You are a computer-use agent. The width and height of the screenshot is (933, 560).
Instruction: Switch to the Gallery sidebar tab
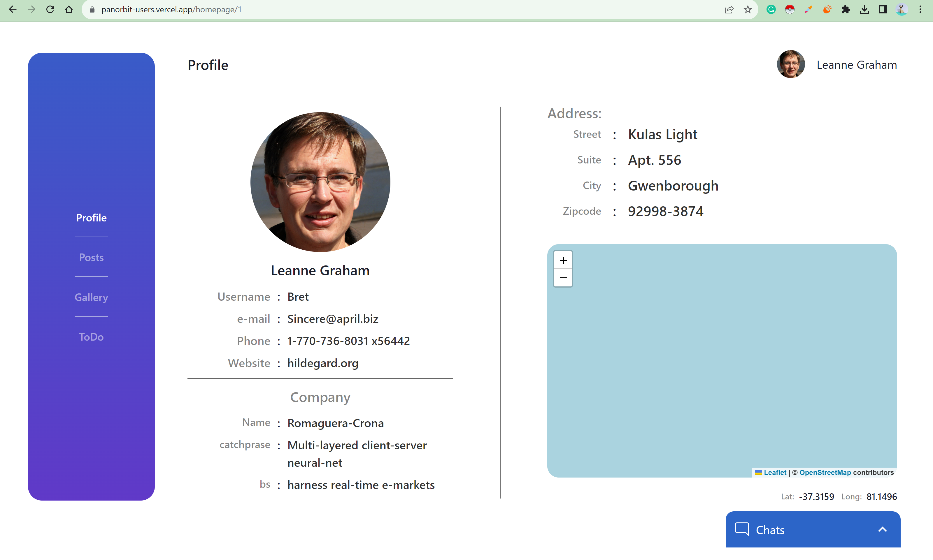click(91, 297)
